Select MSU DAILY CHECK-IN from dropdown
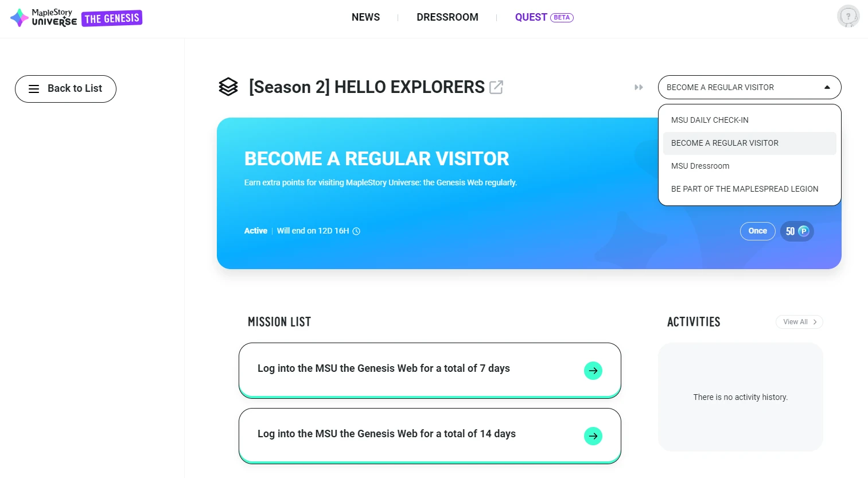Viewport: 868px width, 478px height. tap(710, 120)
